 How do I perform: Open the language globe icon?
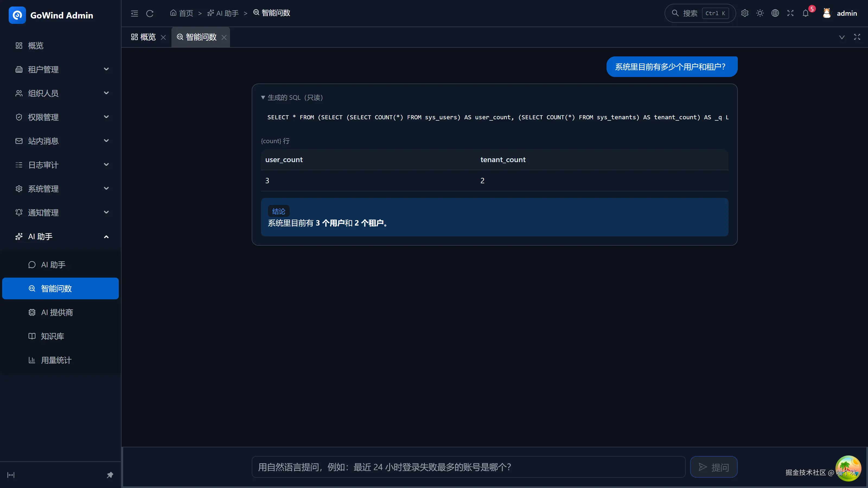pos(775,13)
